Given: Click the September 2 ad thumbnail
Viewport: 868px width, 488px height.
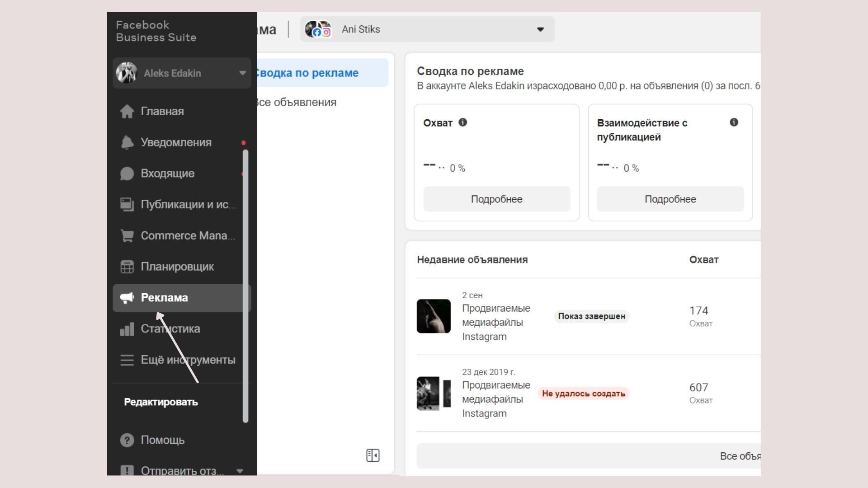Looking at the screenshot, I should pyautogui.click(x=434, y=316).
